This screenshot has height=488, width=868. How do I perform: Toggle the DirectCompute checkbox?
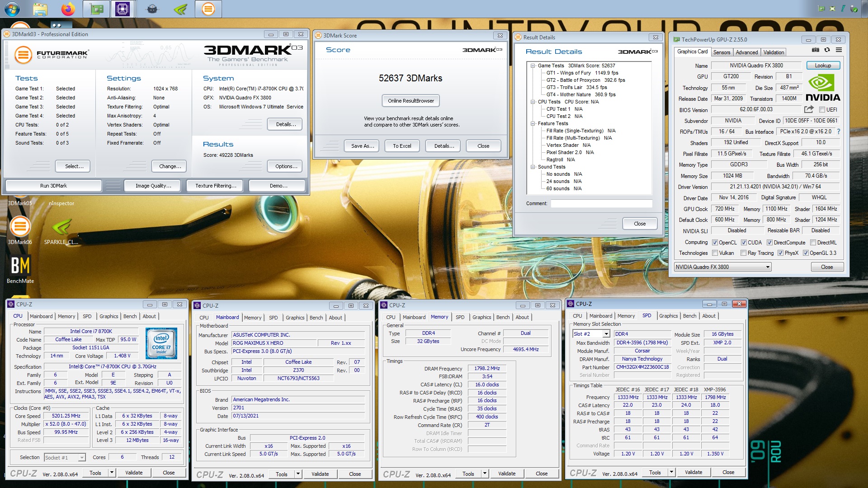769,243
